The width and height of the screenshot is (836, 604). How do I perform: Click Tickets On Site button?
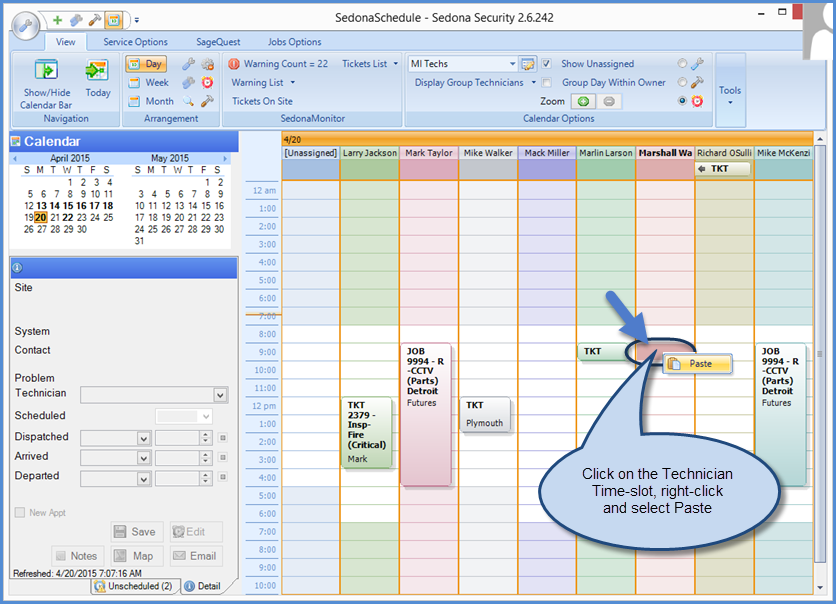(x=262, y=101)
